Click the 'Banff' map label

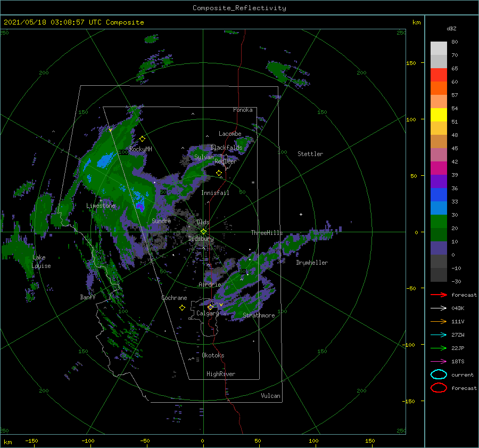point(88,297)
